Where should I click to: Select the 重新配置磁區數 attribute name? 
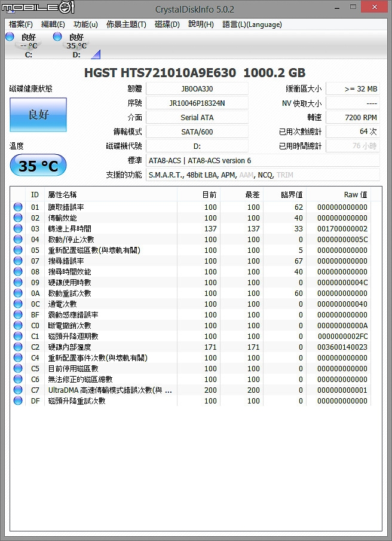click(x=94, y=250)
